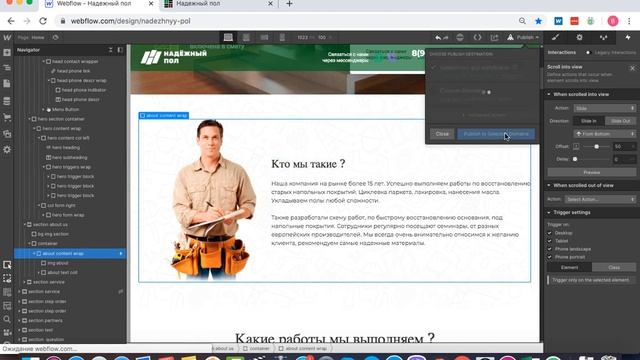
Task: Select hero heading in Navigator
Action: (66, 148)
